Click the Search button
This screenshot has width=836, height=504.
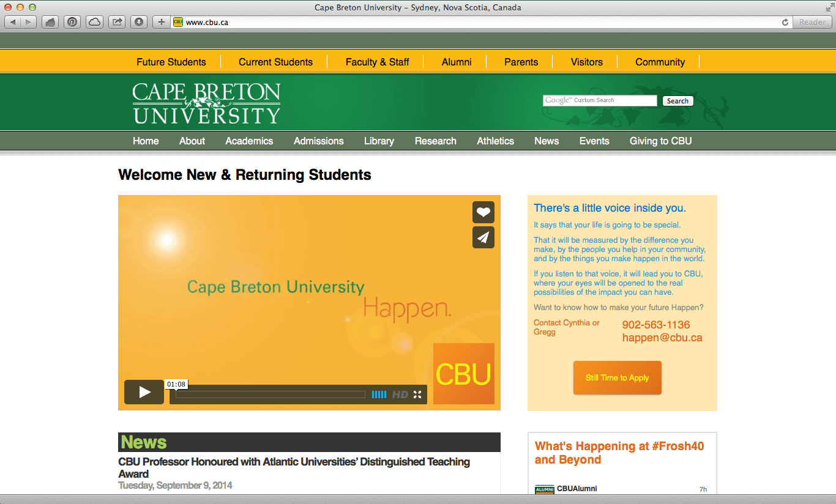pos(677,101)
